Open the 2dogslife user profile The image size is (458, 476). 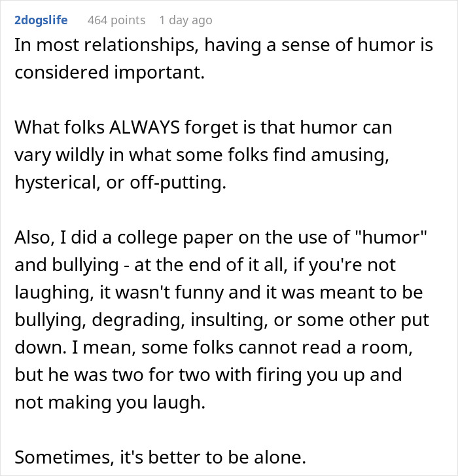[x=41, y=20]
